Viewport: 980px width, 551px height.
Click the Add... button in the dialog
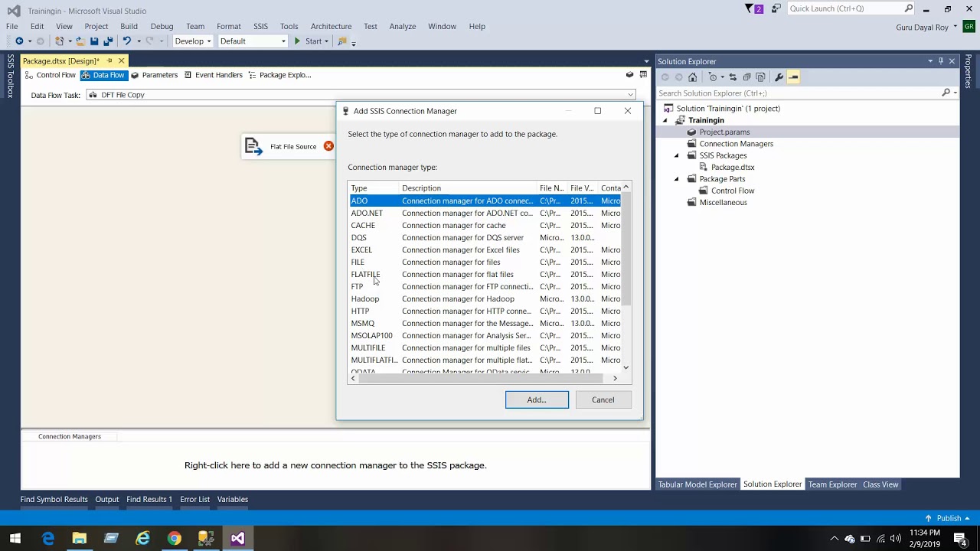click(x=537, y=399)
